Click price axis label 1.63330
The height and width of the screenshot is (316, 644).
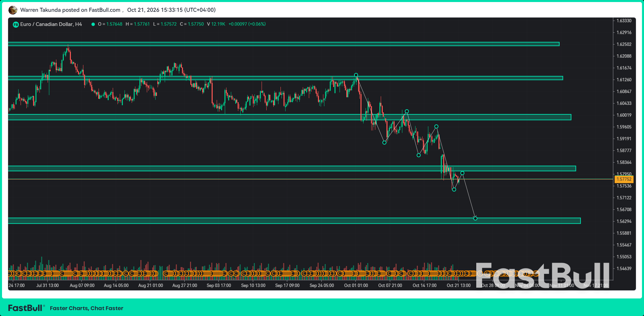pyautogui.click(x=624, y=21)
